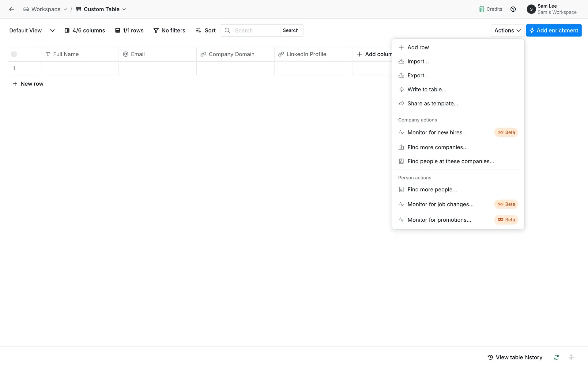Choose Monitor for job changes...
The width and height of the screenshot is (588, 368).
tap(440, 204)
